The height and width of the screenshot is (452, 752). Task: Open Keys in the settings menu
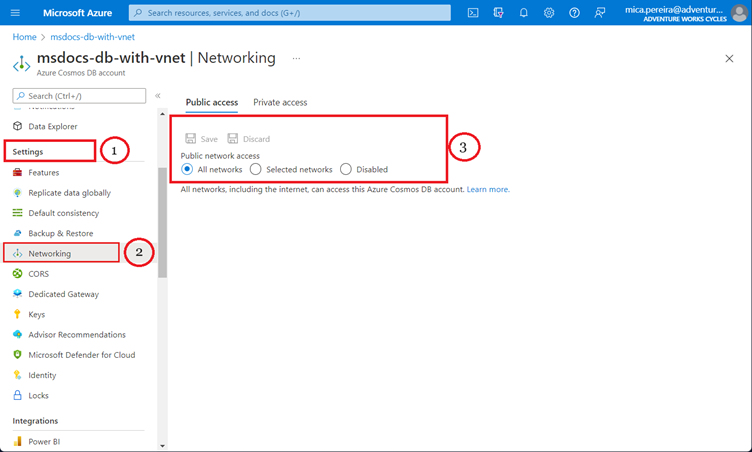pyautogui.click(x=36, y=314)
